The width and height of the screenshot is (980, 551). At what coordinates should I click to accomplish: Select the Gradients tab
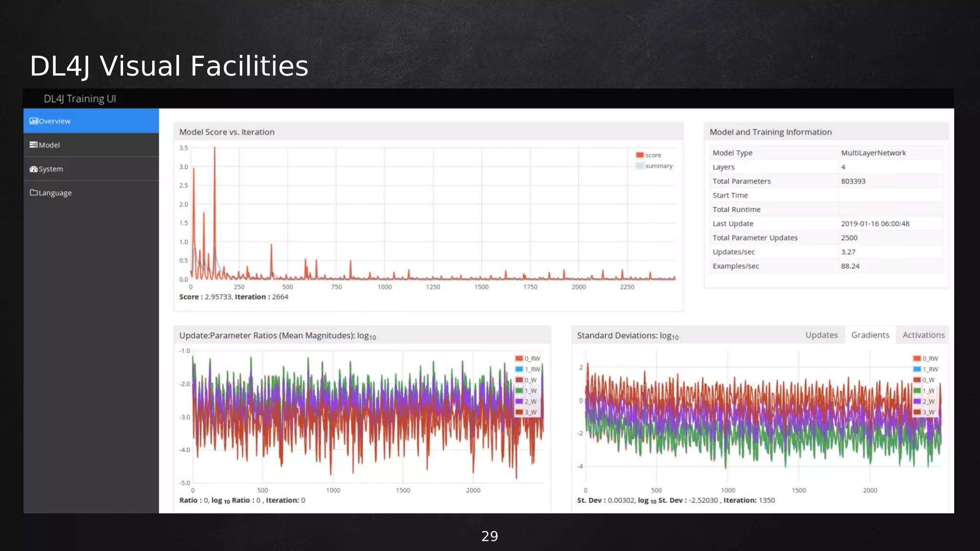(870, 335)
